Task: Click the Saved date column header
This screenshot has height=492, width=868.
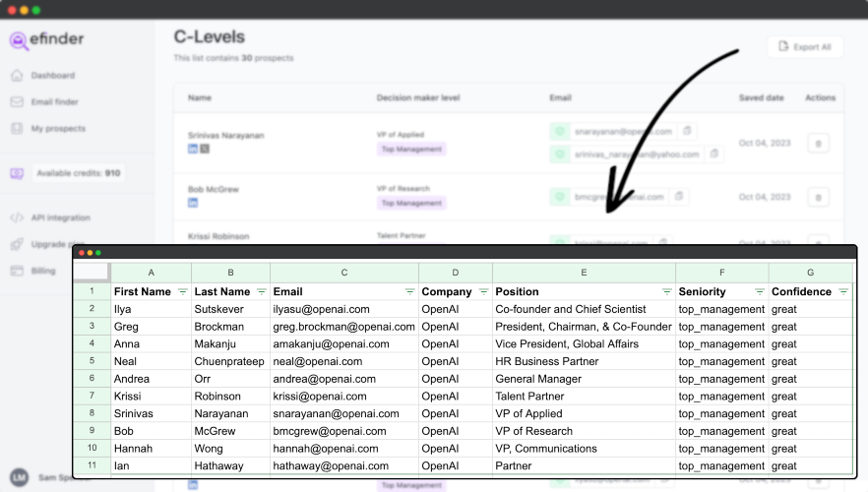Action: tap(761, 98)
